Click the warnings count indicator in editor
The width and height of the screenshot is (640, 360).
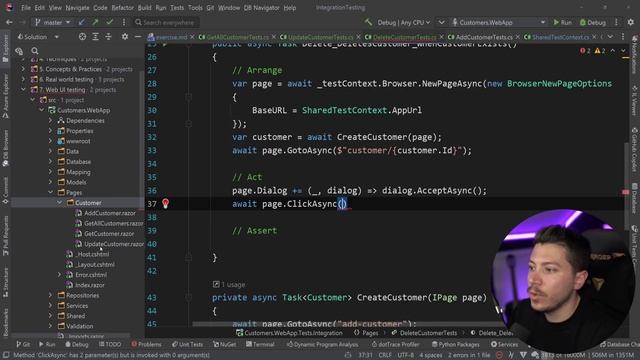tap(600, 51)
